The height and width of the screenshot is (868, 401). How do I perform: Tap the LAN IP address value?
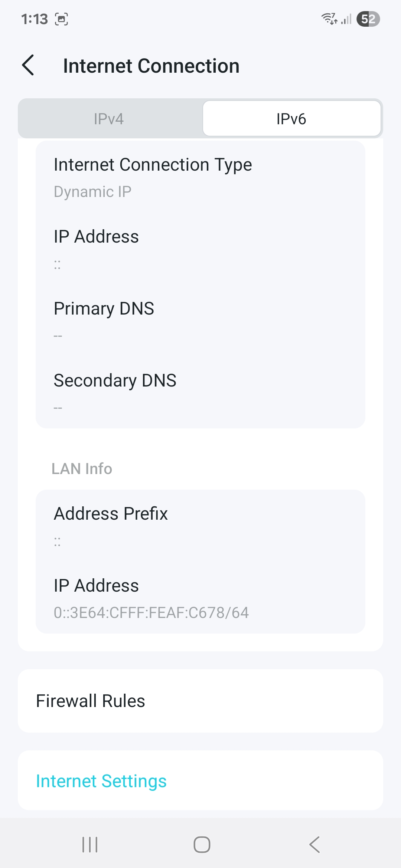click(x=151, y=613)
